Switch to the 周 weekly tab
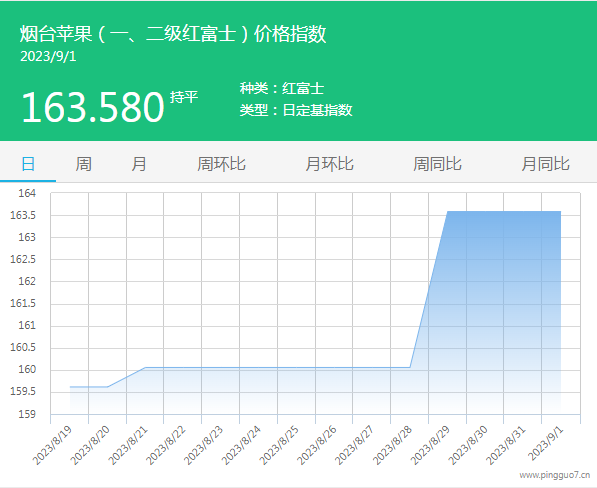Viewport: 597px width, 488px height. [x=83, y=164]
